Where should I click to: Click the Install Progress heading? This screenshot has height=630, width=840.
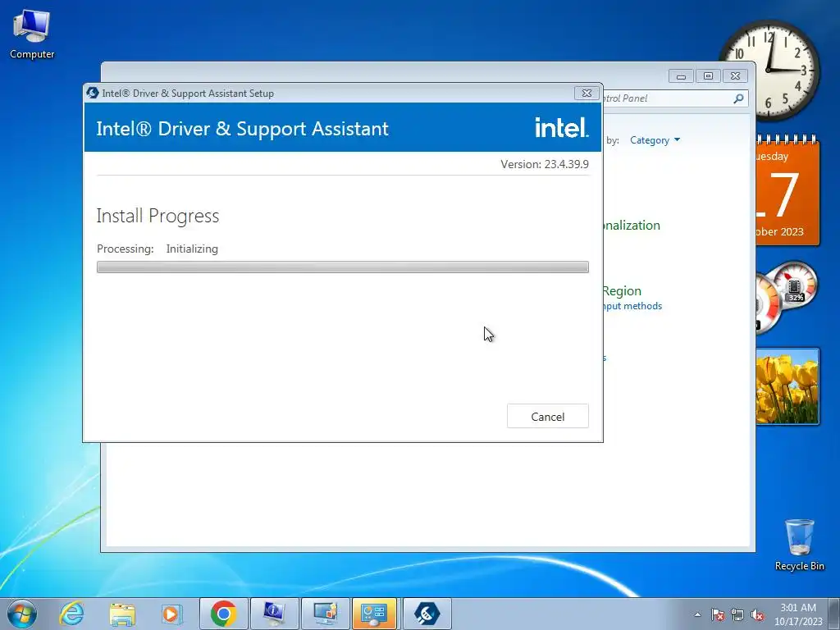[157, 216]
